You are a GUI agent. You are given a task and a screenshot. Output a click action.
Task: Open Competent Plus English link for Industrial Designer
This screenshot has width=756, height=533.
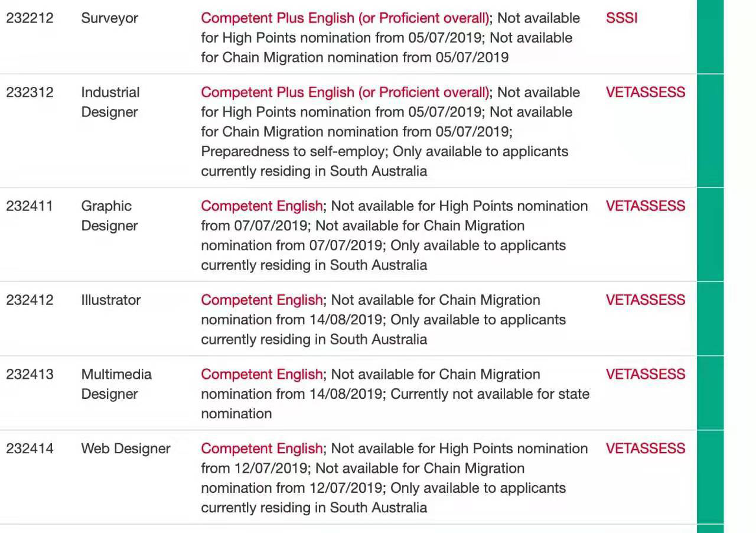tap(345, 93)
